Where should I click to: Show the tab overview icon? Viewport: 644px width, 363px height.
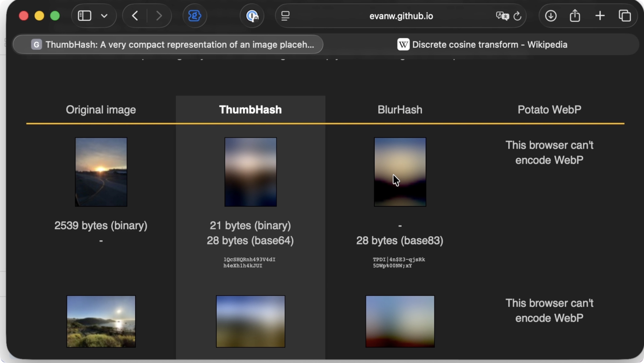pos(624,16)
